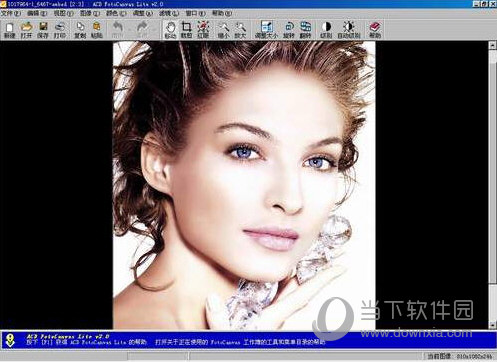Screen dimensions: 497x362
Task: Open the Resize (调整大小) tool
Action: pos(266,30)
